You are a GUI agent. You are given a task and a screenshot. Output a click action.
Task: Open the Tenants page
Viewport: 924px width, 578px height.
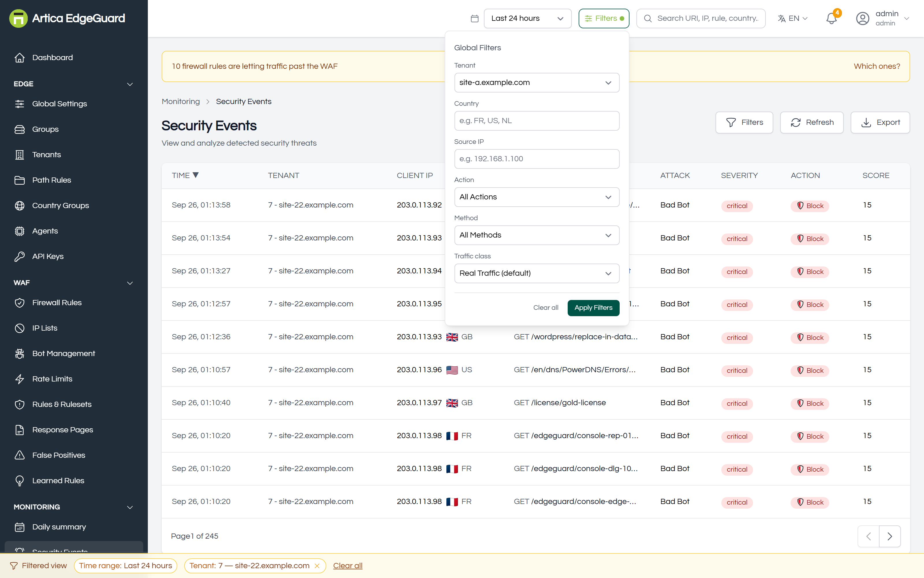[x=74, y=154]
